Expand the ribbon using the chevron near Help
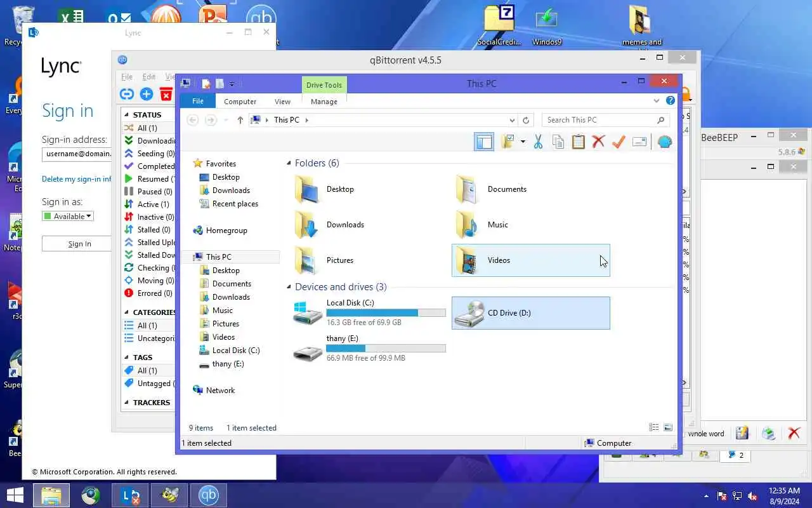Image resolution: width=812 pixels, height=508 pixels. click(657, 101)
